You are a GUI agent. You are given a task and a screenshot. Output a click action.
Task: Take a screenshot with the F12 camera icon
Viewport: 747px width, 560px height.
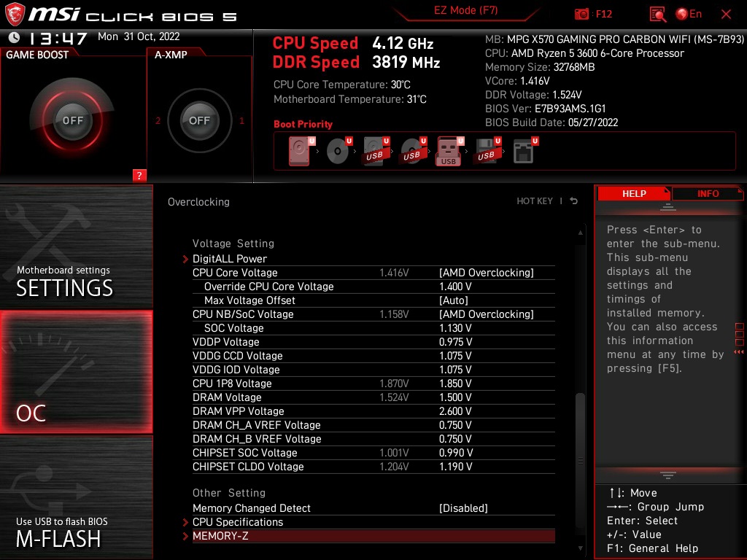pos(581,15)
